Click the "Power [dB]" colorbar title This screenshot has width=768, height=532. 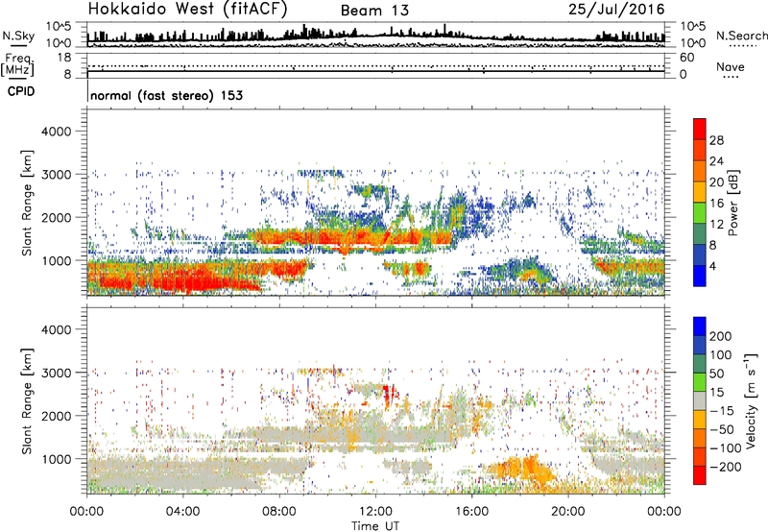point(733,203)
